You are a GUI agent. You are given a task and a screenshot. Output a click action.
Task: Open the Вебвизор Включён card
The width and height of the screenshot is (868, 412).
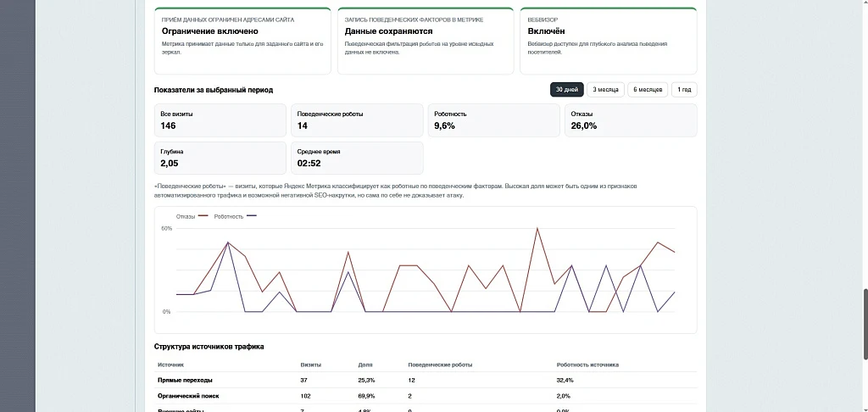coord(609,41)
